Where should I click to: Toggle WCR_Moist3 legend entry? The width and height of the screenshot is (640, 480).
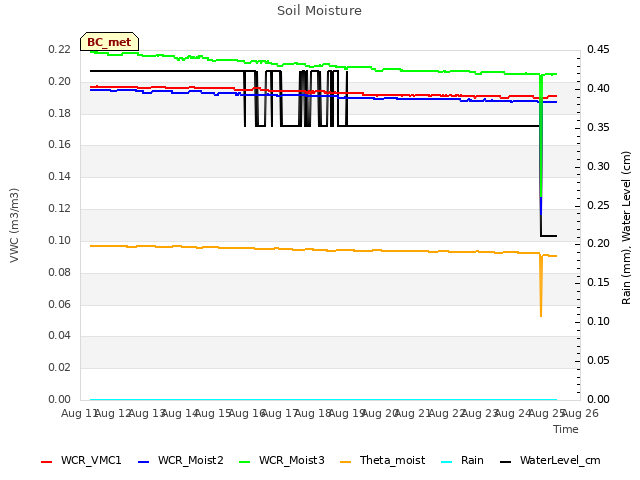coord(282,460)
